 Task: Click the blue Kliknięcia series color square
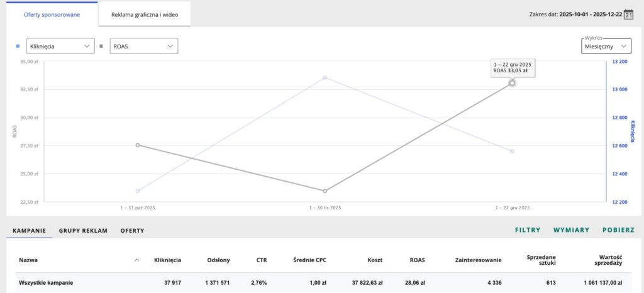(x=18, y=46)
